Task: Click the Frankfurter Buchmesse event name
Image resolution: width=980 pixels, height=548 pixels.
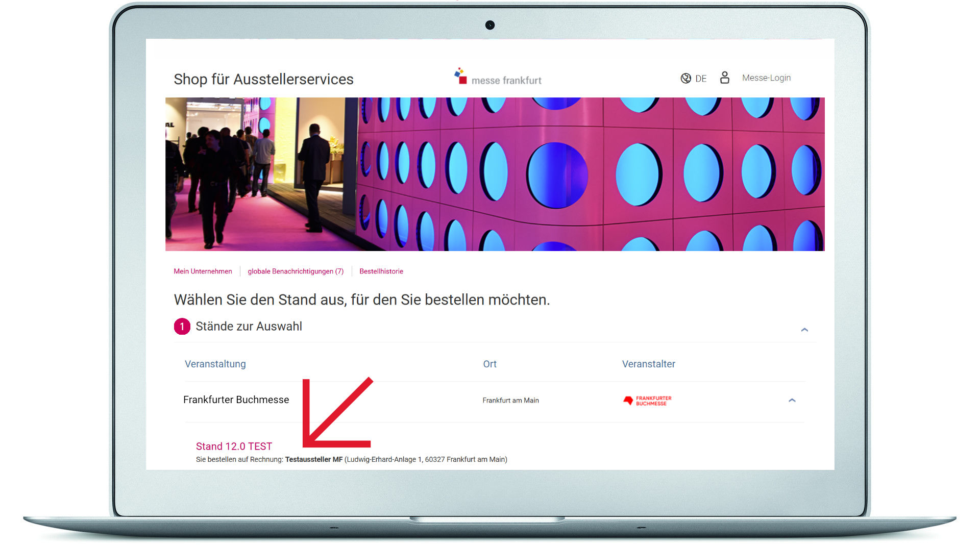Action: [236, 400]
